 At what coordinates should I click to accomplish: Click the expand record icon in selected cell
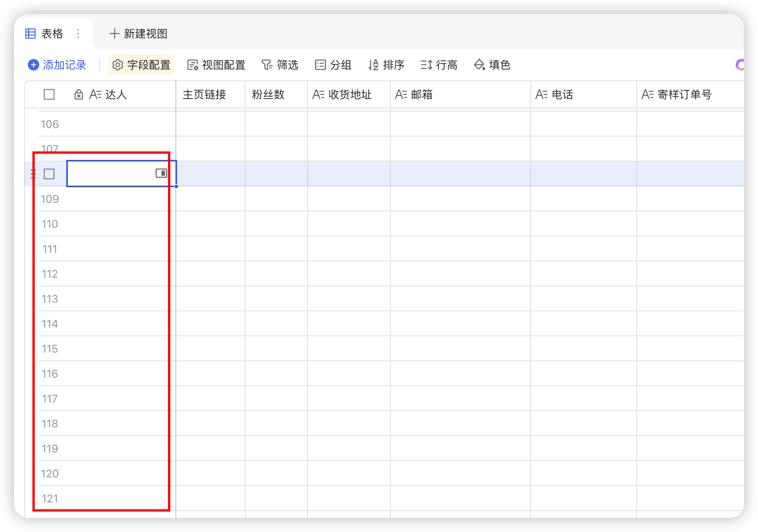coord(161,173)
